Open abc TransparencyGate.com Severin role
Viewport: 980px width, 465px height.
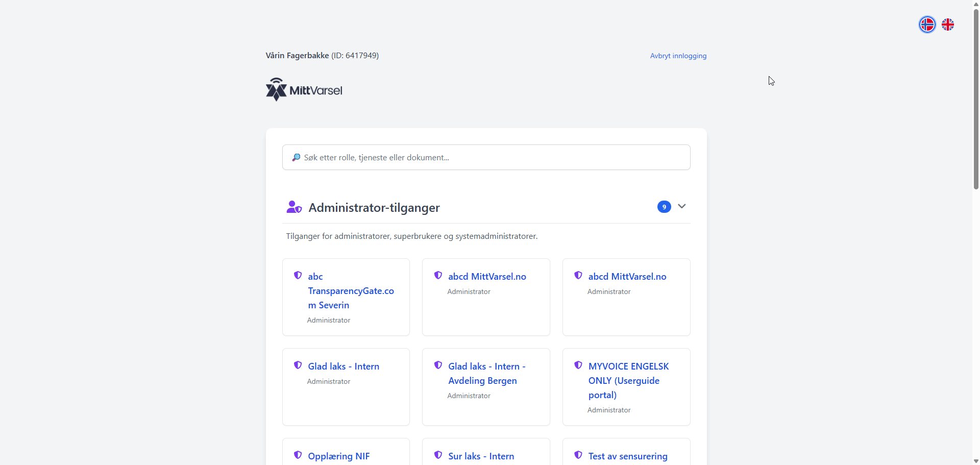(351, 291)
